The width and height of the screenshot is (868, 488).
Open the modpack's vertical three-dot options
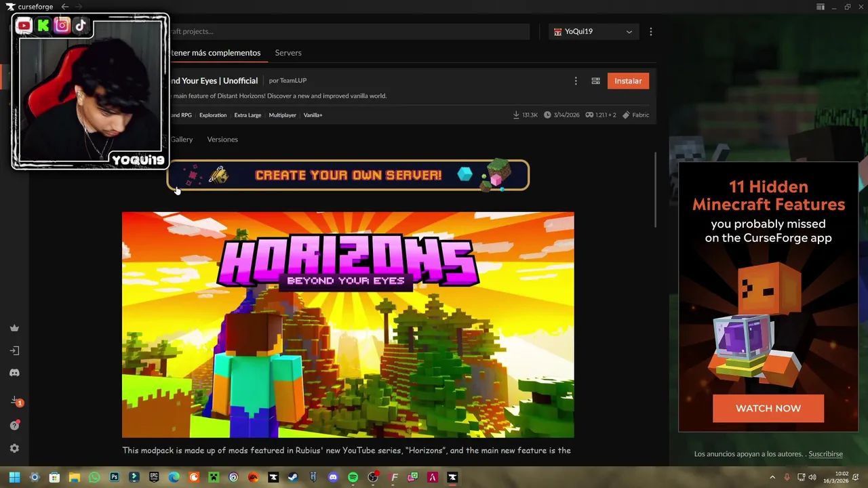576,81
